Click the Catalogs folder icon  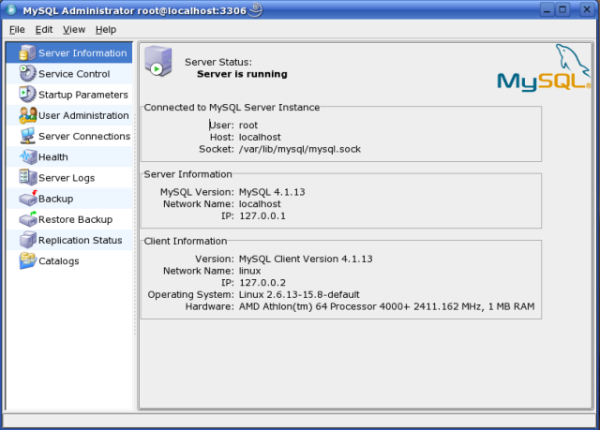[28, 261]
